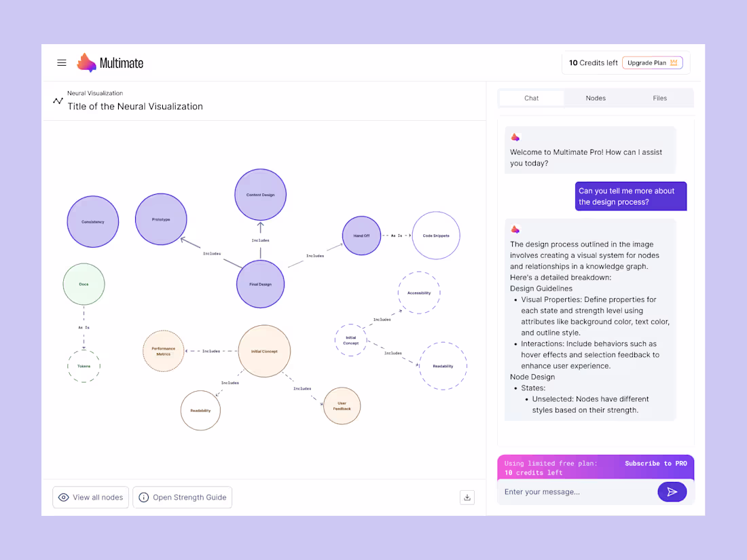This screenshot has width=747, height=560.
Task: Click the crown icon inside Upgrade Plan
Action: [x=674, y=62]
